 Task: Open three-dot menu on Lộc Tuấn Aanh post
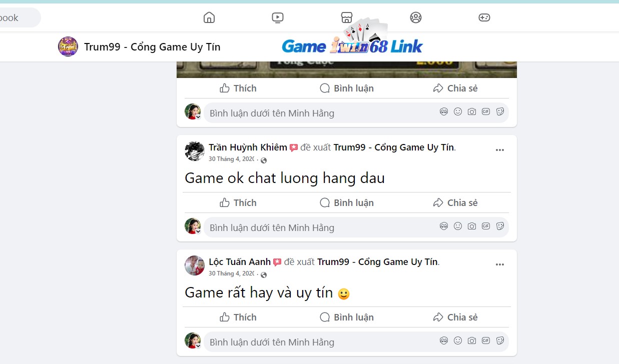(x=500, y=264)
